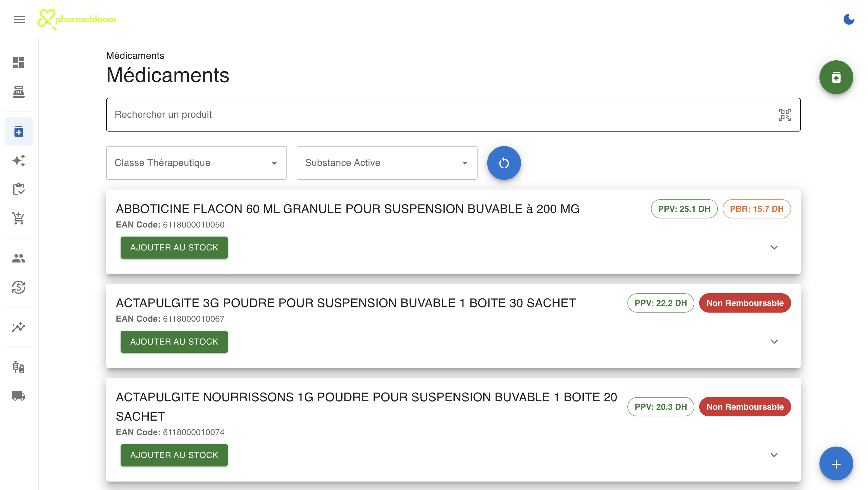This screenshot has height=490, width=868.
Task: Click the blue plus floating button
Action: [836, 464]
